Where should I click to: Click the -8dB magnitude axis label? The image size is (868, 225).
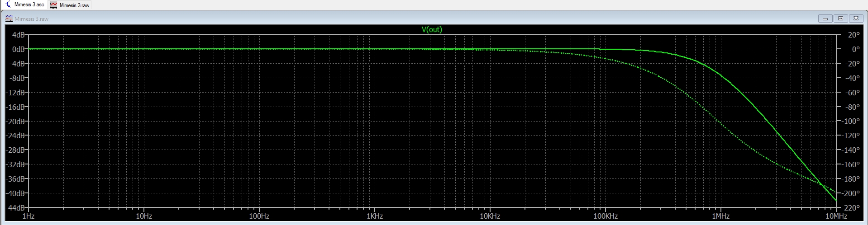point(17,78)
